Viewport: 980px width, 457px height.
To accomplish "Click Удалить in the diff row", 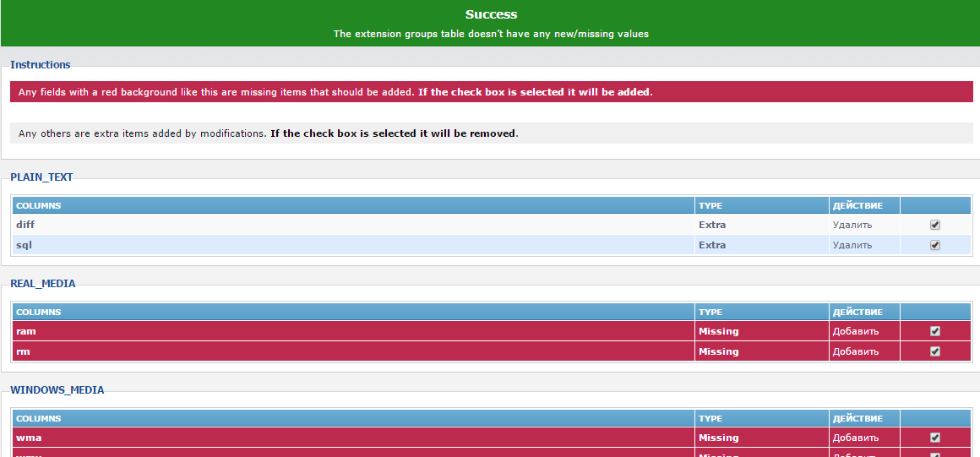I will click(x=852, y=225).
